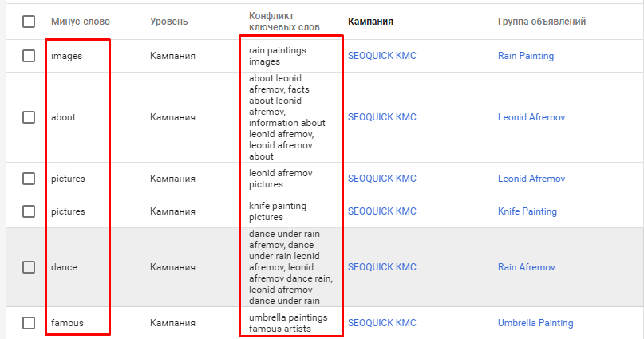Viewport: 644px width, 339px height.
Task: Tick the select-all checkbox in the header row
Action: coord(29,22)
